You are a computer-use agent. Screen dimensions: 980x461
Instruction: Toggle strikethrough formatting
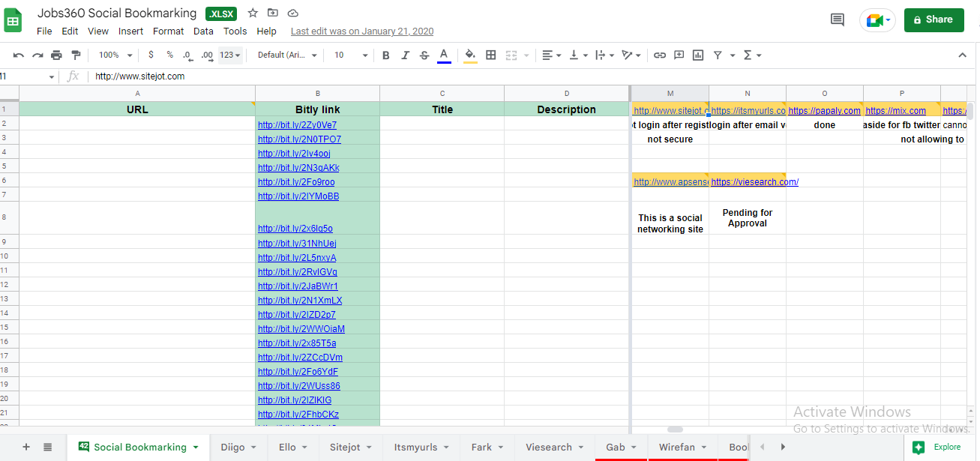coord(424,55)
